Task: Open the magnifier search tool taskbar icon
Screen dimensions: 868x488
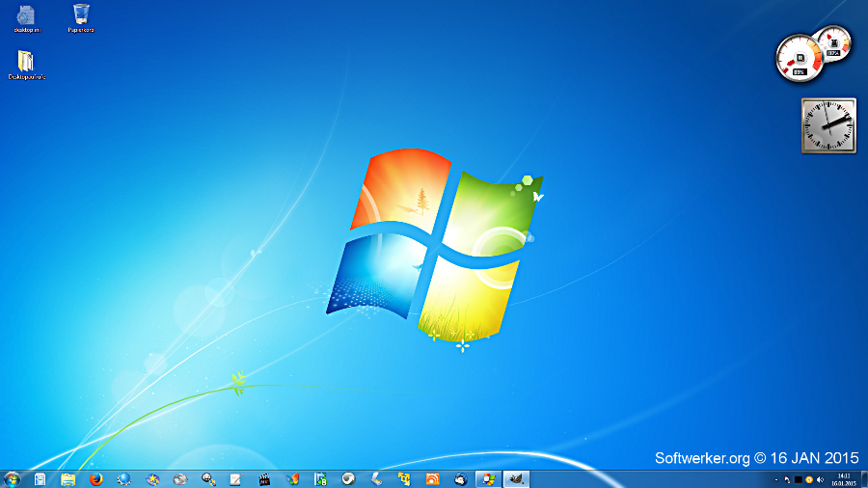Action: 207,478
